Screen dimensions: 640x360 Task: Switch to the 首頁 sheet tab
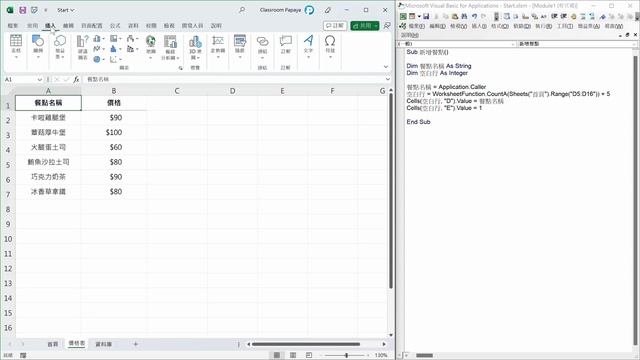pyautogui.click(x=53, y=344)
